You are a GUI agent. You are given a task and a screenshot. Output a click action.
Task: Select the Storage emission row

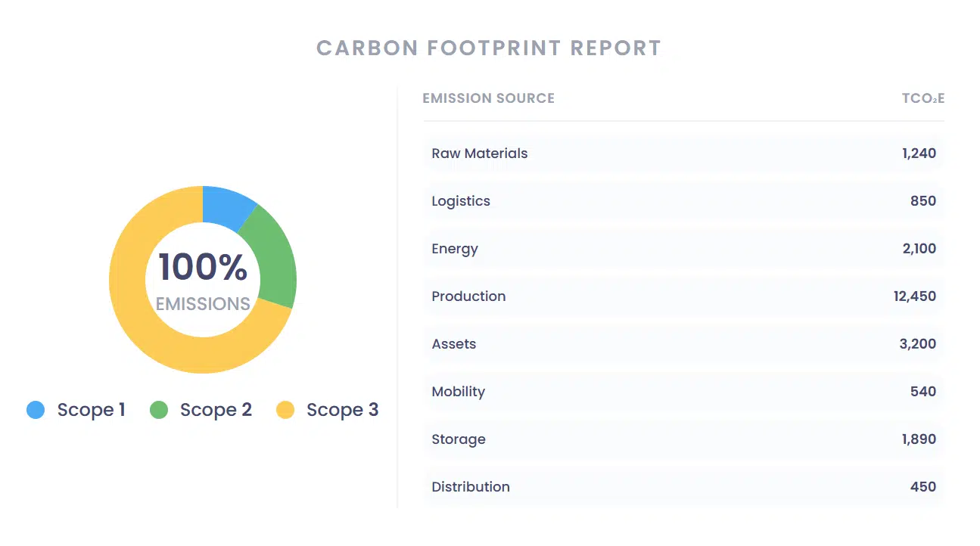point(683,439)
